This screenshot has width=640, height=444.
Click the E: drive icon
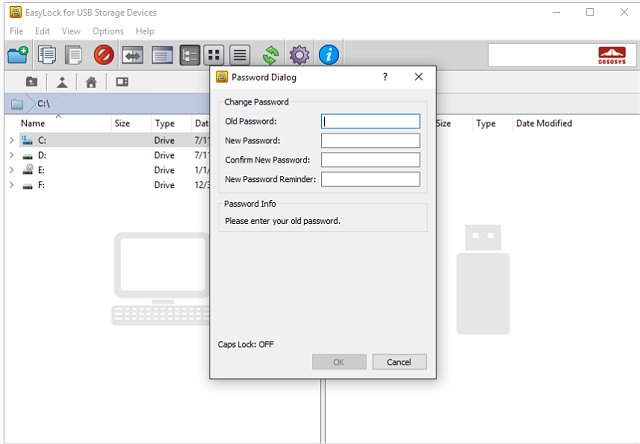click(x=28, y=170)
